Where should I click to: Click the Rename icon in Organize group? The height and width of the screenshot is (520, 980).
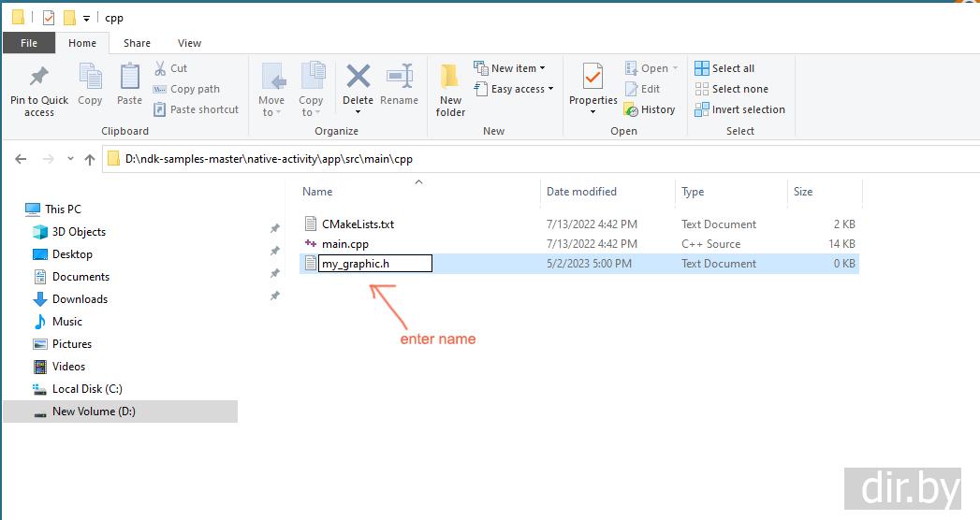(399, 78)
